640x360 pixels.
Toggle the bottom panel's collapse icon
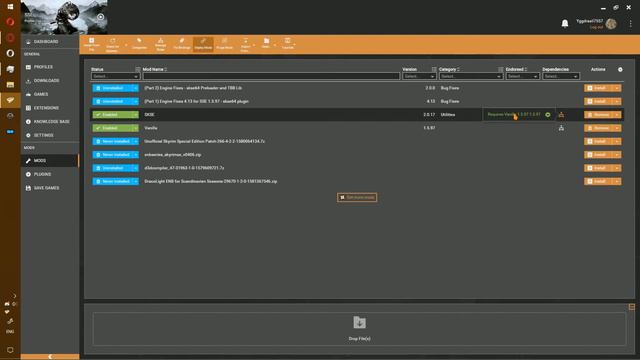tap(631, 307)
